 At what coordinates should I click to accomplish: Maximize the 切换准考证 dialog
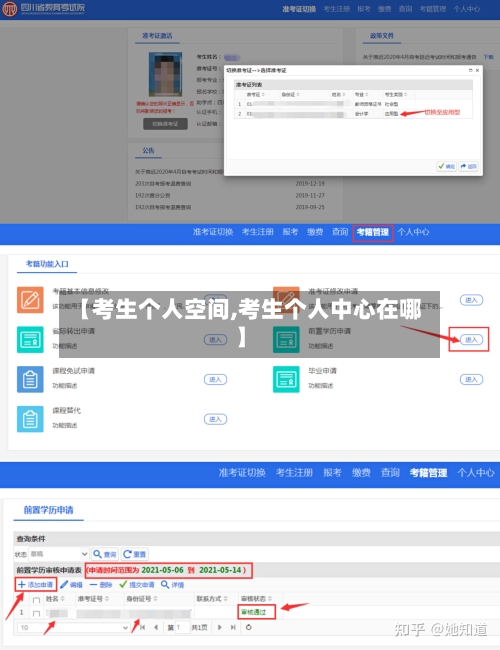tap(470, 70)
